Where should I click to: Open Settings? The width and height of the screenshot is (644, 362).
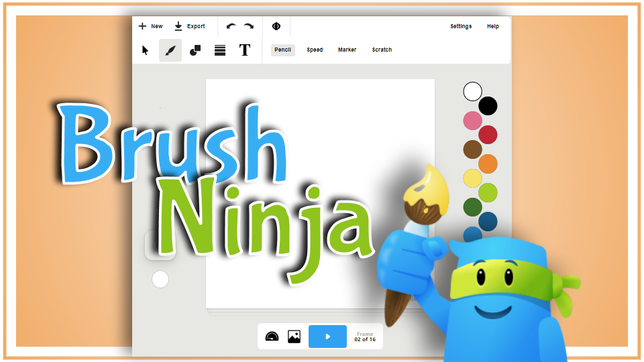pyautogui.click(x=461, y=26)
